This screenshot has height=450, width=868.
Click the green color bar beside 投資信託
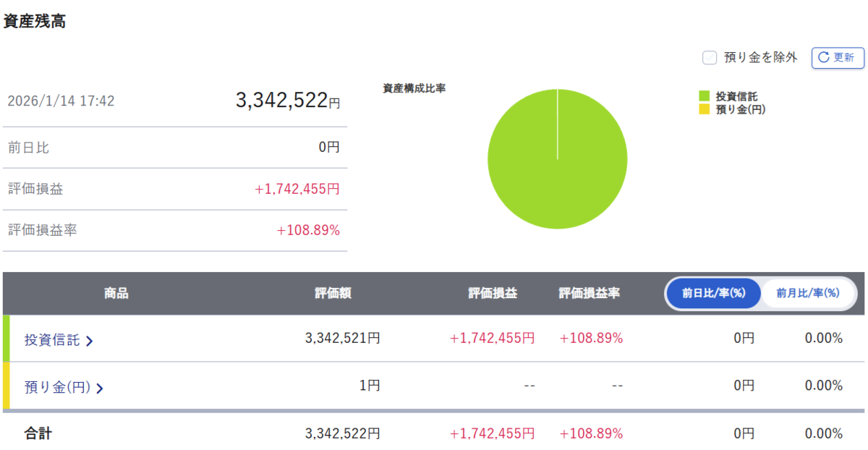tap(7, 339)
